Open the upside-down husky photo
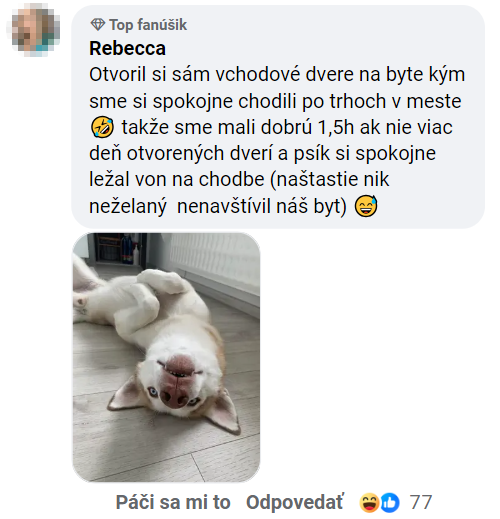The width and height of the screenshot is (500, 519). click(166, 357)
